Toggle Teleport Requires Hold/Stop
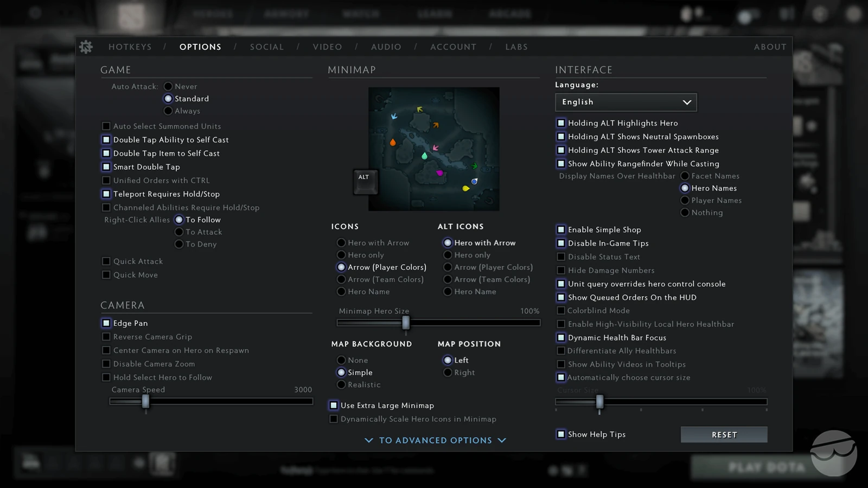 coord(106,194)
